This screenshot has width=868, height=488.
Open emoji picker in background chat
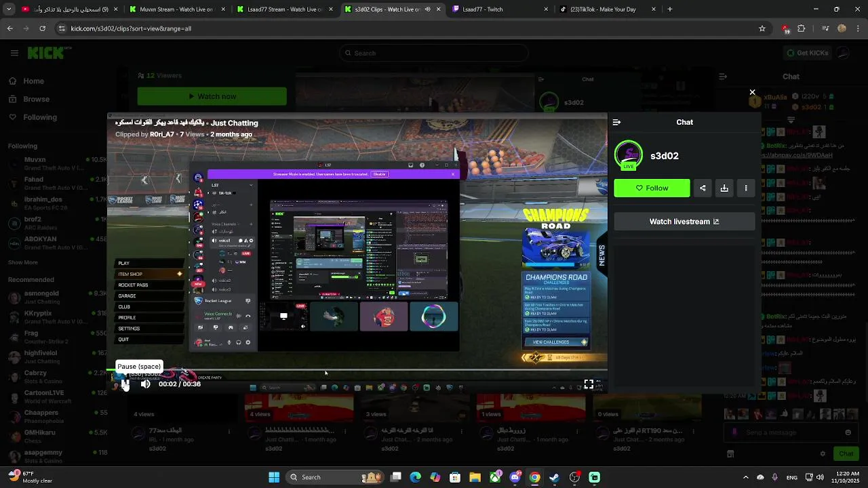[848, 432]
